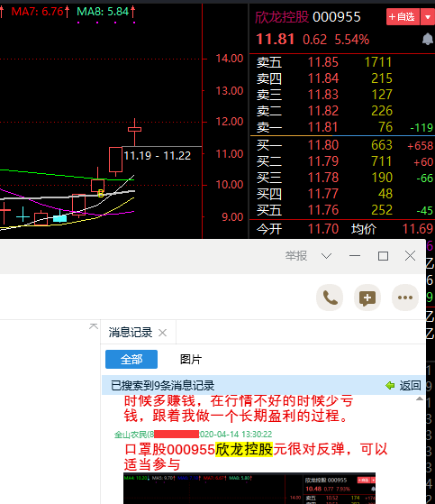Viewport: 435px width, 504px height.
Task: Expand the dropdown arrow beside 自选
Action: coord(428,17)
